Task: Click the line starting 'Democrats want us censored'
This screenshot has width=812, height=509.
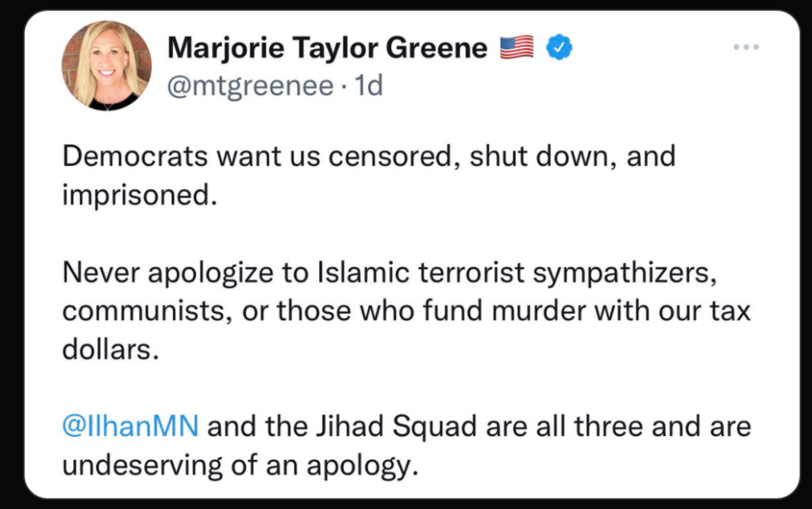Action: [368, 156]
